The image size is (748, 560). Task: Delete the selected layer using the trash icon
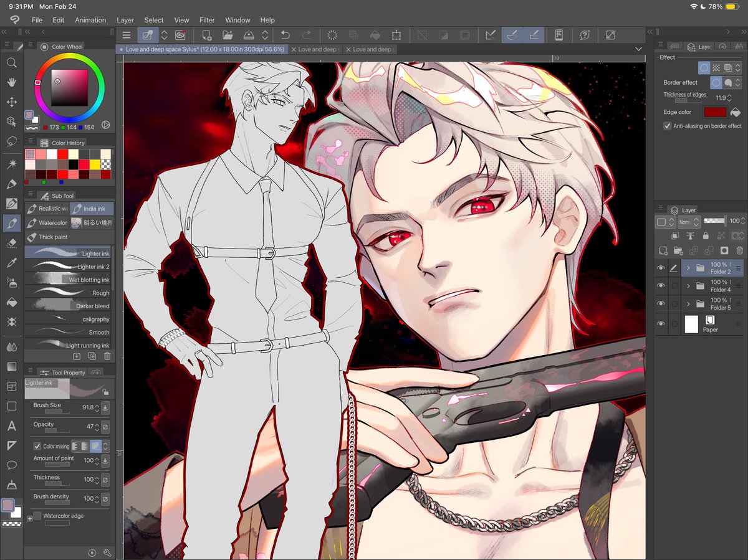coord(740,251)
